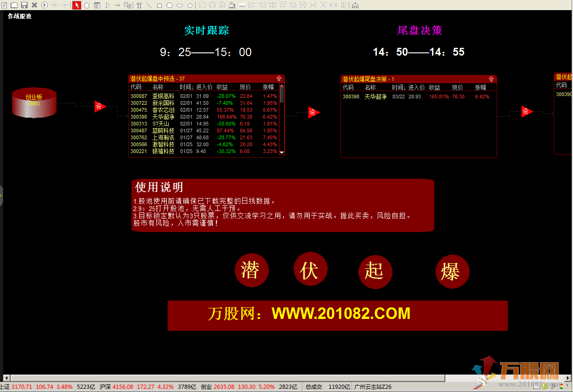
Task: Select the red pointer selection tool
Action: pyautogui.click(x=77, y=5)
